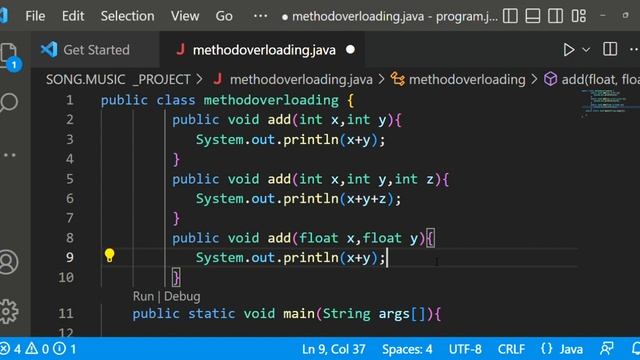Close methodoverloading.java unsaved dot

(350, 50)
